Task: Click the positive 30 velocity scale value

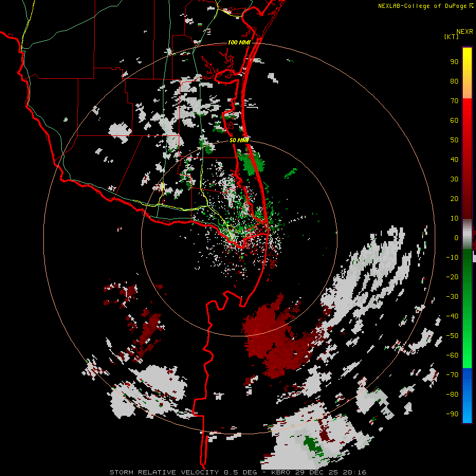Action: (x=454, y=179)
